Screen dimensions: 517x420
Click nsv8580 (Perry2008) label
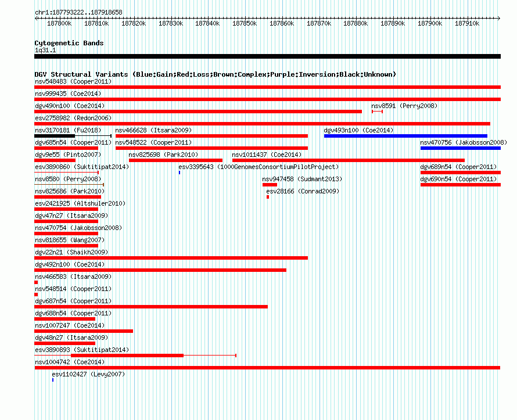(x=68, y=179)
